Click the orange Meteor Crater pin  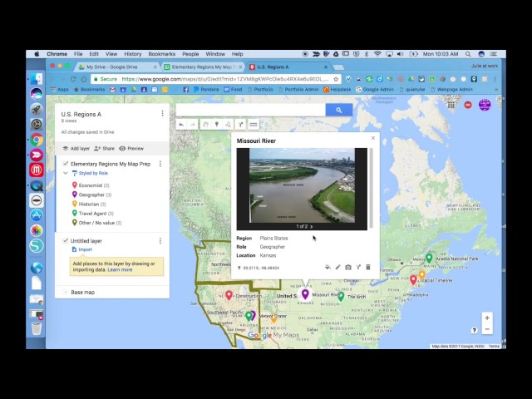point(273,318)
